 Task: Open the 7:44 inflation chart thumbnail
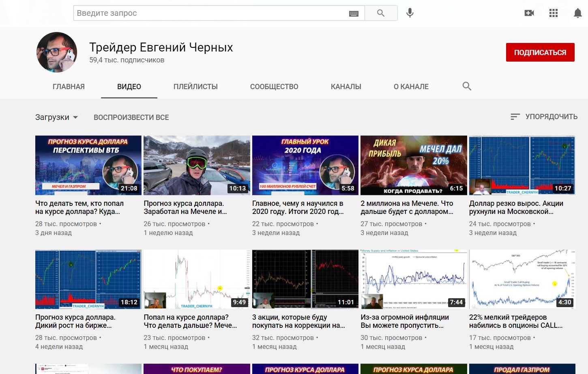pos(414,279)
